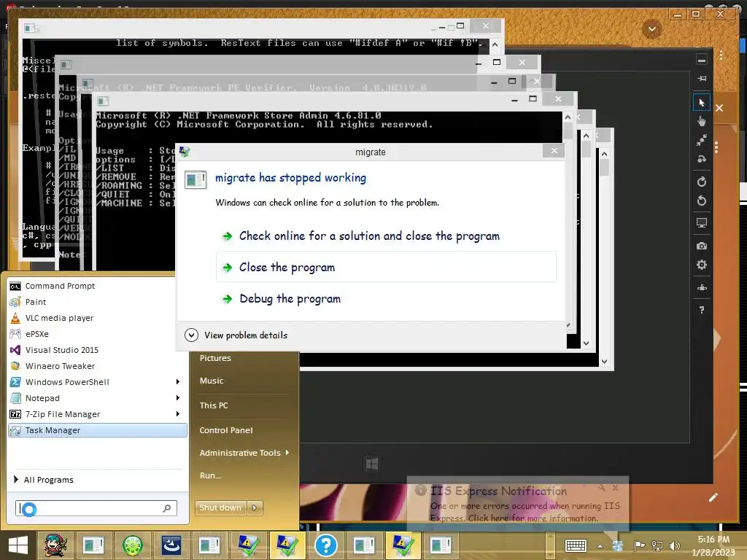Click the Shut down button
The image size is (747, 560).
[221, 507]
